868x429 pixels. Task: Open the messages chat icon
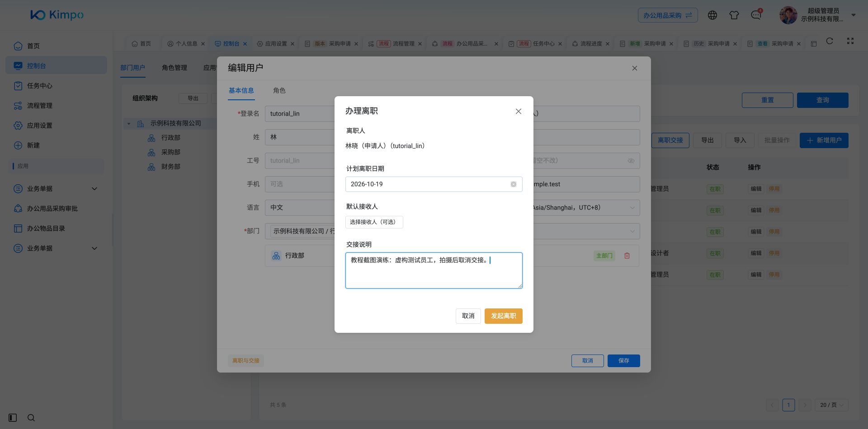[x=756, y=15]
